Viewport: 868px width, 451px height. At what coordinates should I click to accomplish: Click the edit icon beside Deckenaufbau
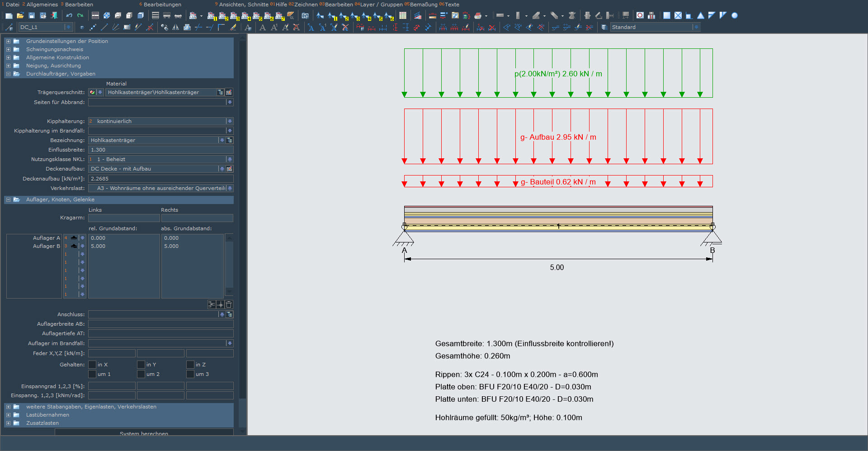tap(229, 169)
